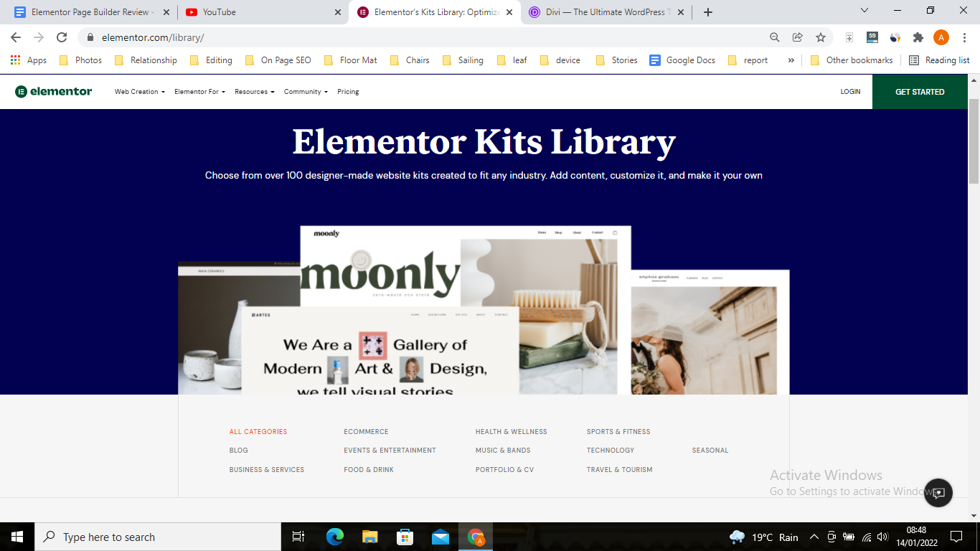Screen dimensions: 980x551
Task: Open Microsoft Store from the taskbar
Action: pos(405,537)
